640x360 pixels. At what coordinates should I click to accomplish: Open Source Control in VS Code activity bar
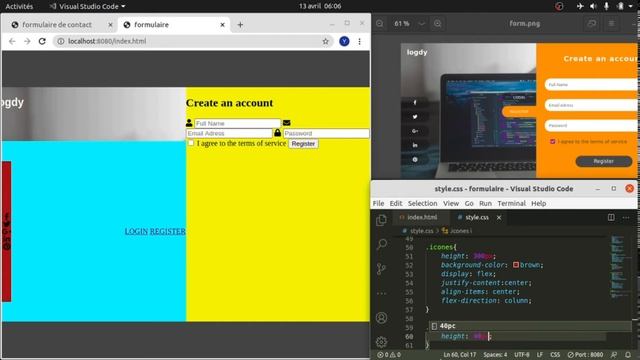coord(381,269)
